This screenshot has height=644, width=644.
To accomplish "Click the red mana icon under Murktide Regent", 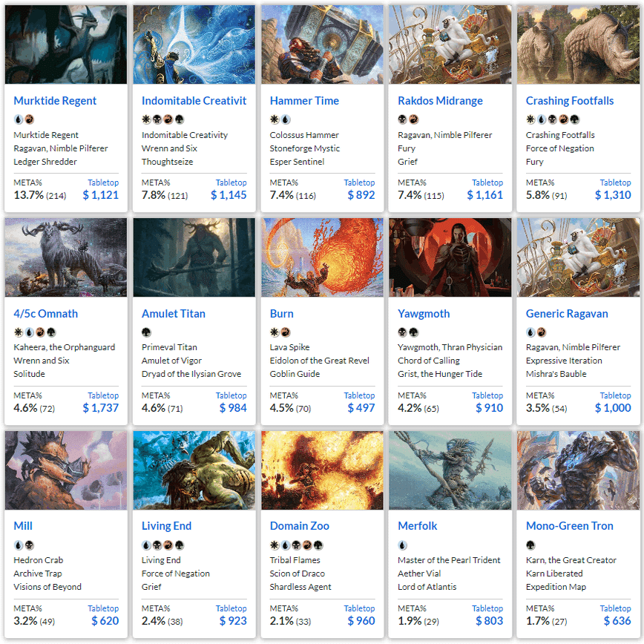I will click(29, 119).
